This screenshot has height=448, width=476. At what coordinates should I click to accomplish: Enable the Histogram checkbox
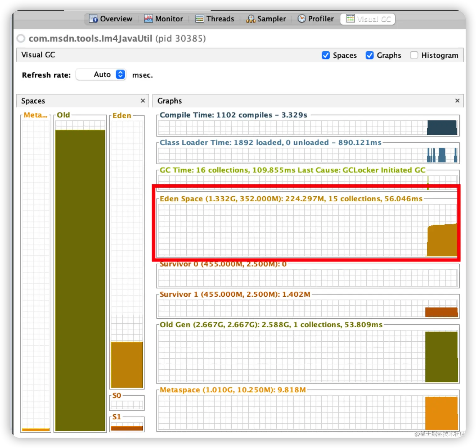coord(414,55)
